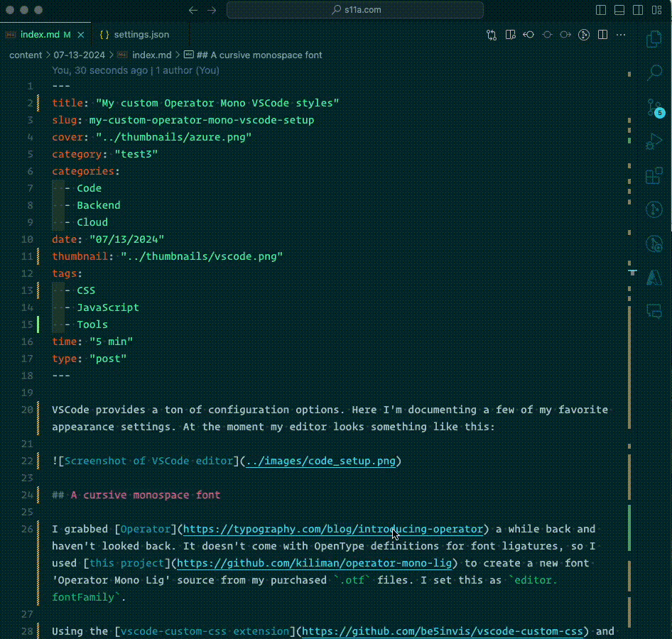Click the s11a.com command center bar
The image size is (672, 639).
(355, 10)
